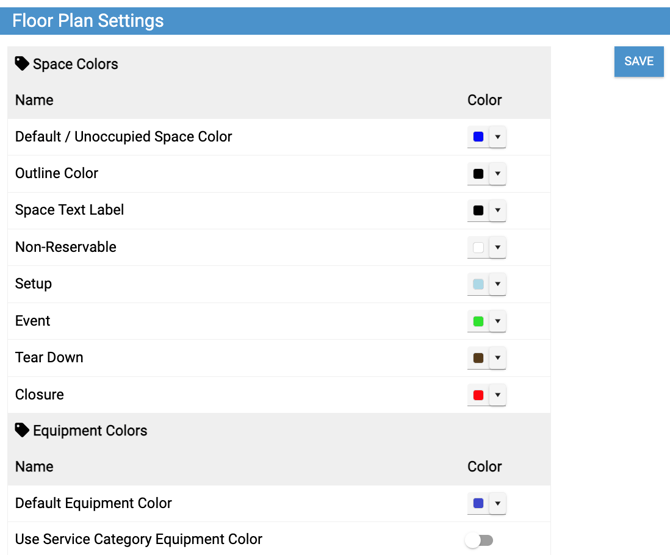Click the white Non-Reservable color swatch
The height and width of the screenshot is (555, 670).
[478, 248]
